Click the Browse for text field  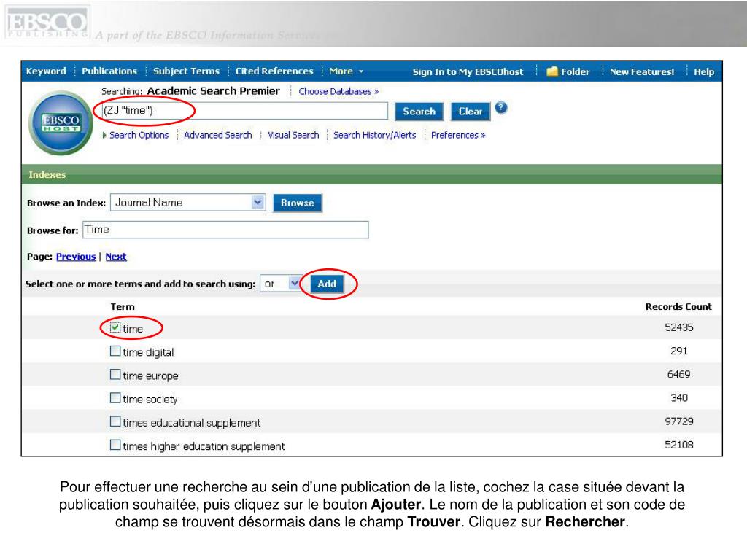tap(225, 230)
